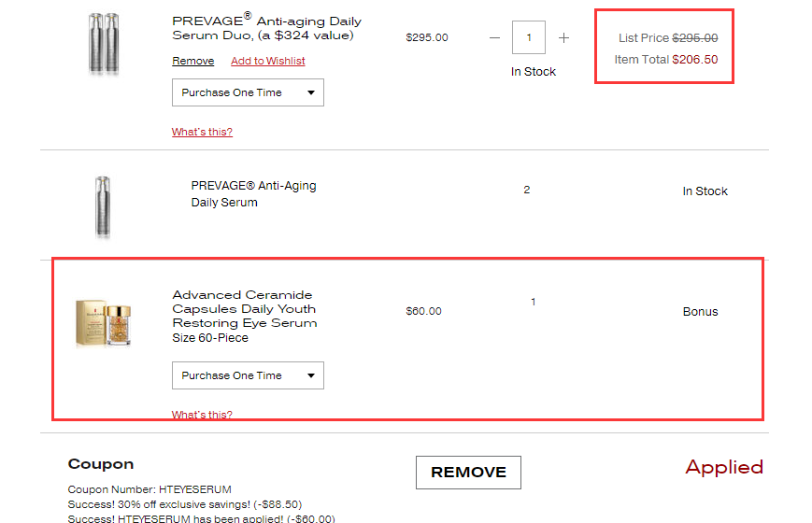
Task: Open the PREVAGE Serum Duo product thumbnail
Action: pyautogui.click(x=105, y=44)
